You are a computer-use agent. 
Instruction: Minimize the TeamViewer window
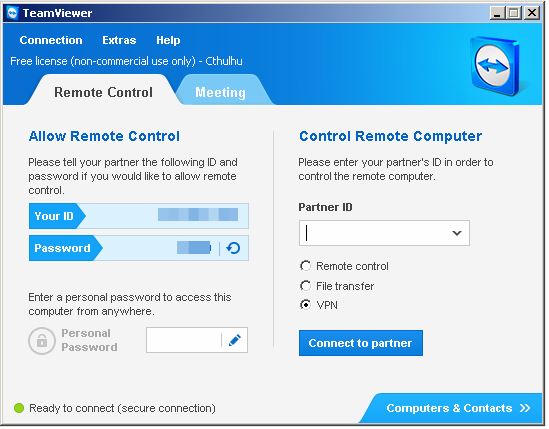click(x=497, y=13)
